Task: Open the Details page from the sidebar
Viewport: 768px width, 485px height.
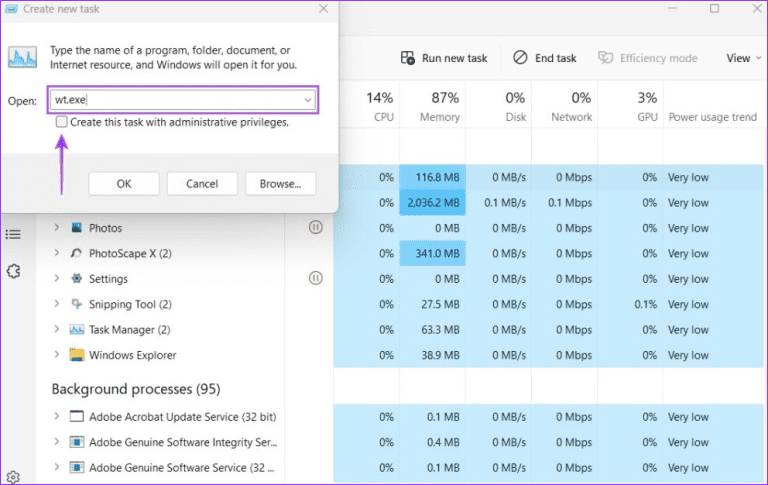Action: coord(13,235)
